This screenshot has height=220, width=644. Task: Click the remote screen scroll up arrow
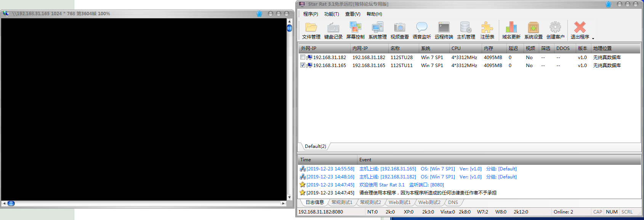(289, 21)
